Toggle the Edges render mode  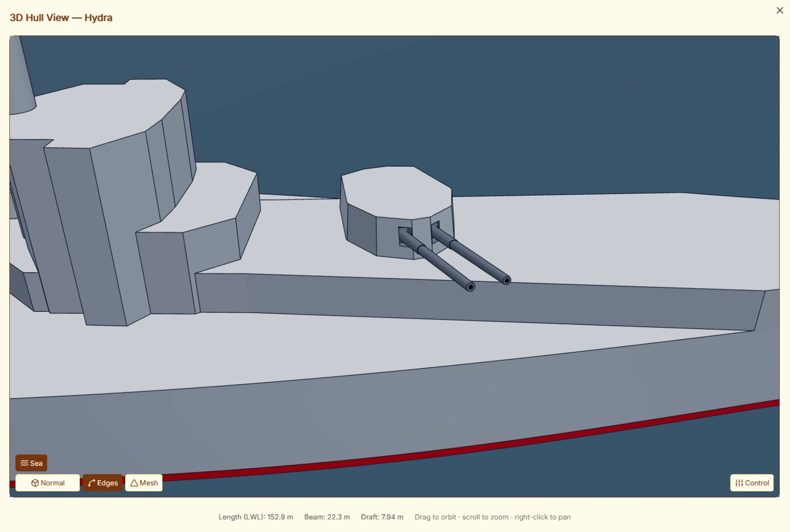(103, 483)
